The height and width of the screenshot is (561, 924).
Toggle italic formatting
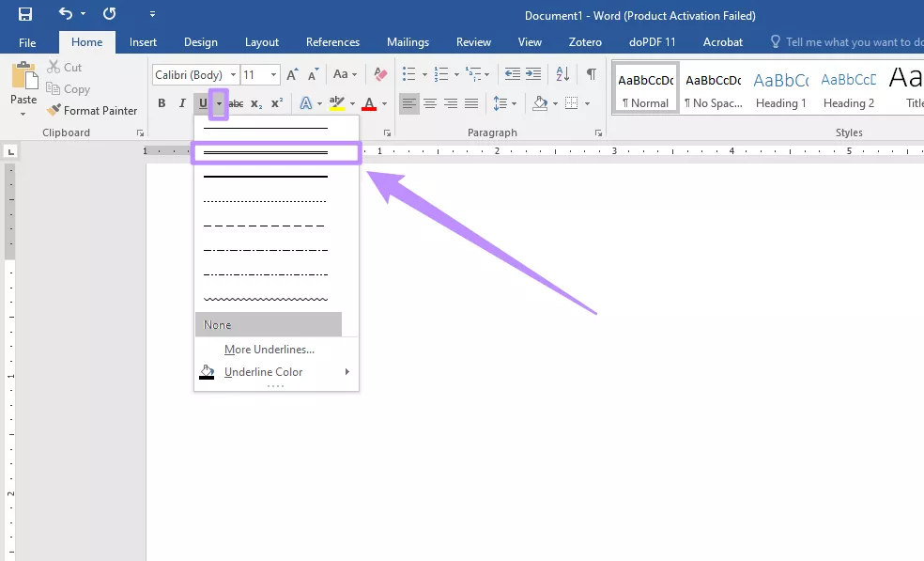pos(181,102)
